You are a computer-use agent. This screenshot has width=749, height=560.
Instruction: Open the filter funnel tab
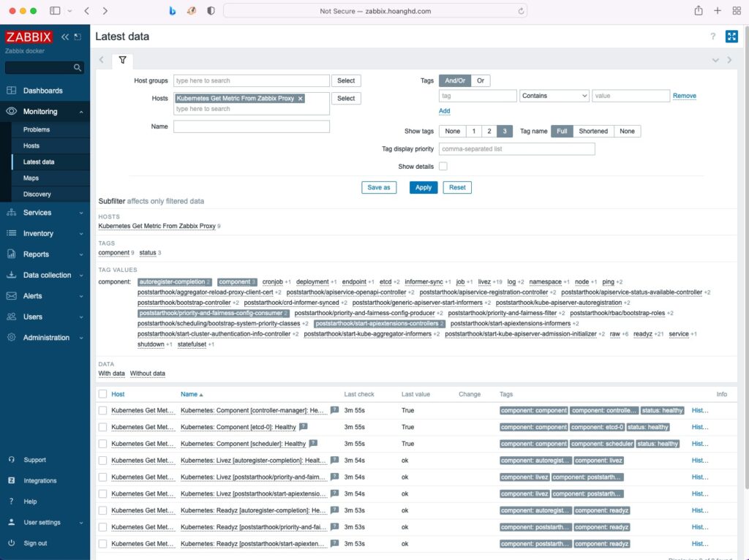[x=123, y=60]
